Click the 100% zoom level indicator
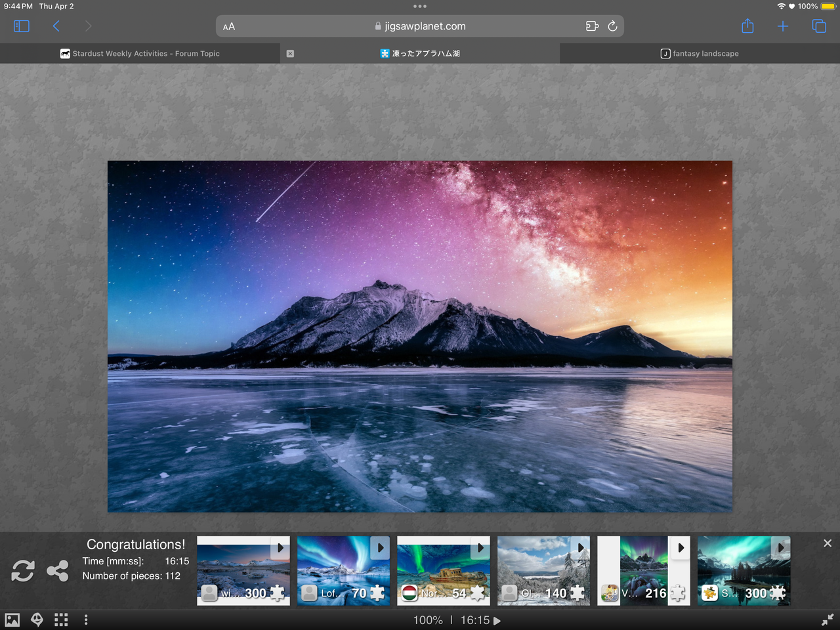This screenshot has height=630, width=840. 428,620
